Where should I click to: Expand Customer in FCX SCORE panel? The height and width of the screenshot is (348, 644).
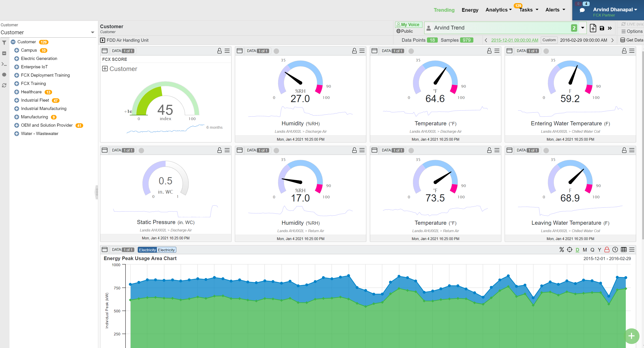105,69
